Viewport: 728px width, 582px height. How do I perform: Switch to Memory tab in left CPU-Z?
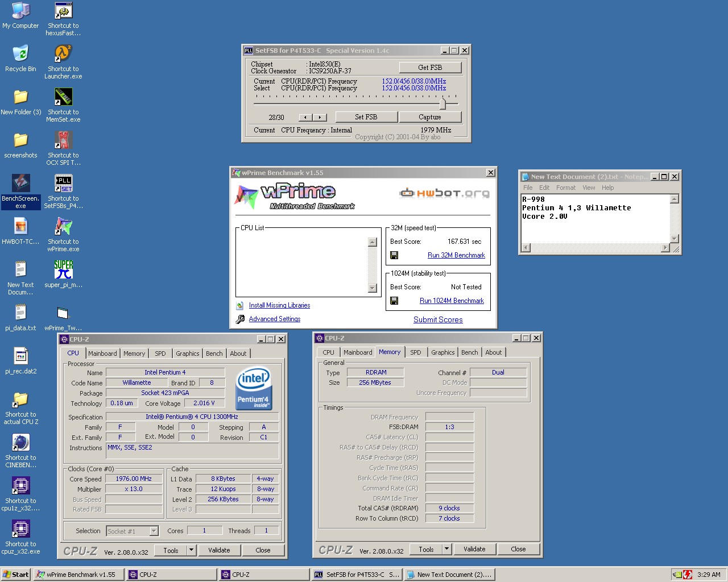coord(134,354)
